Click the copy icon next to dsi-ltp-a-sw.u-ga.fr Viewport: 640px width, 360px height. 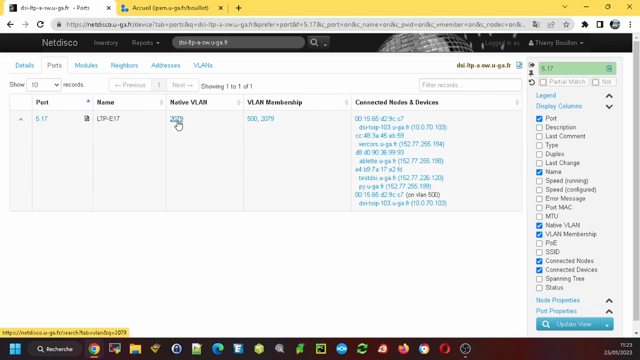(x=519, y=65)
